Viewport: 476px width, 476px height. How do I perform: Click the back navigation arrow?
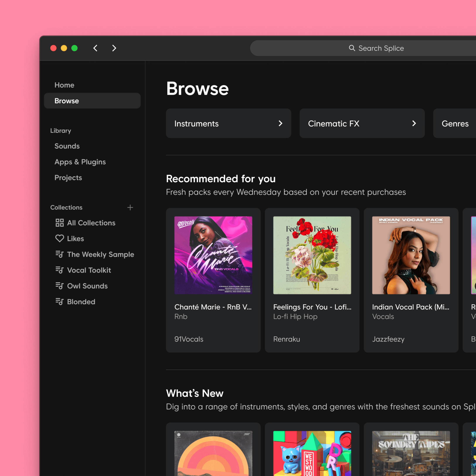[x=95, y=48]
